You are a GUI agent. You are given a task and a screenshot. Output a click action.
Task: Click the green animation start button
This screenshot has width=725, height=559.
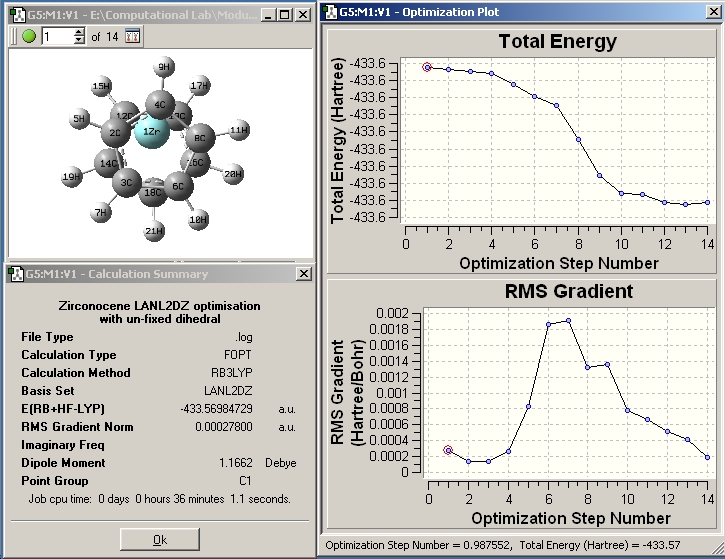[29, 36]
